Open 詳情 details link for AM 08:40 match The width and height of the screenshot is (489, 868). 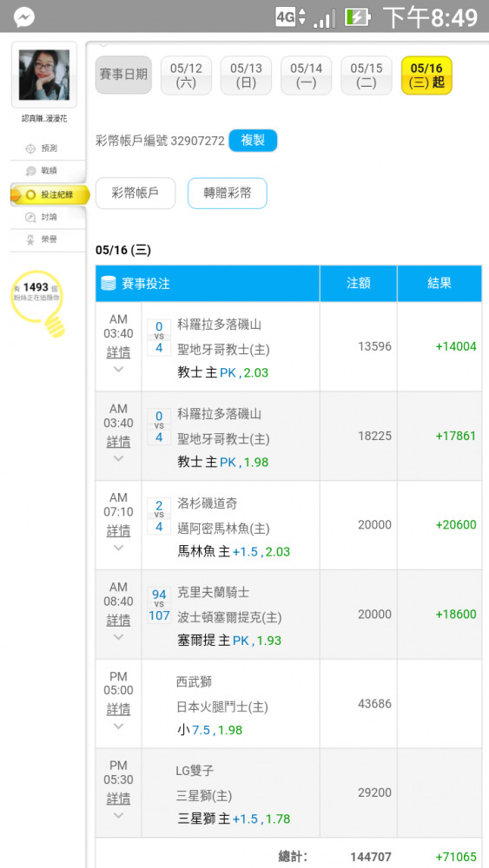pyautogui.click(x=118, y=620)
